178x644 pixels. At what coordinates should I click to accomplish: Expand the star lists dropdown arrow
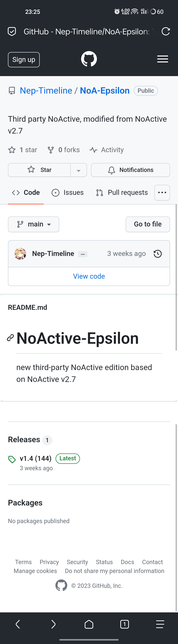[x=78, y=170]
